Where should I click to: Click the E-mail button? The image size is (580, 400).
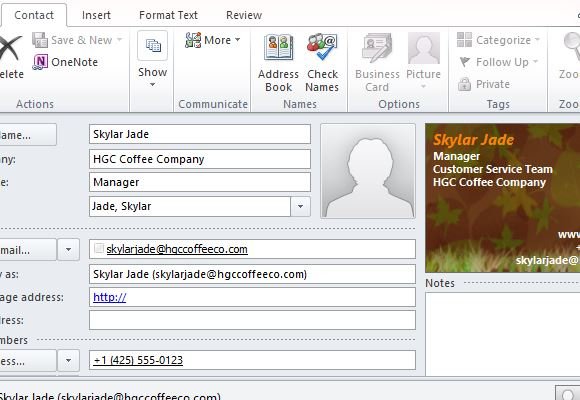[x=28, y=249]
